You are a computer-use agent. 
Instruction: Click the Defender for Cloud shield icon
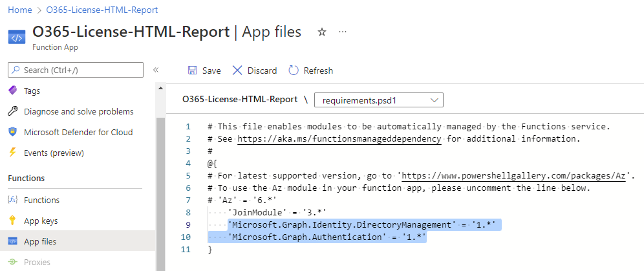[13, 132]
